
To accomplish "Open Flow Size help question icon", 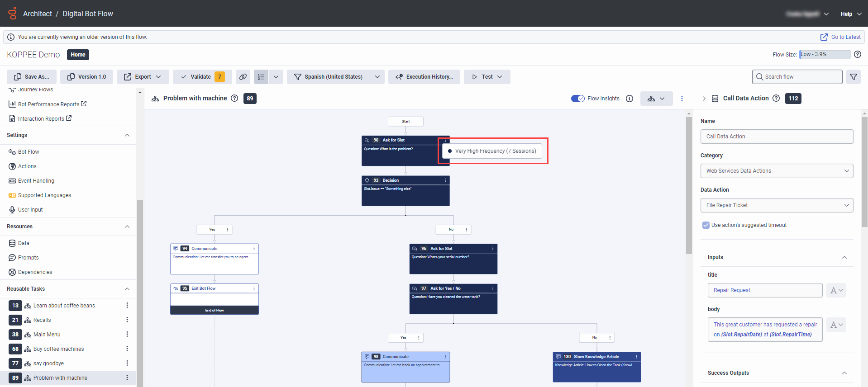I will pos(858,54).
